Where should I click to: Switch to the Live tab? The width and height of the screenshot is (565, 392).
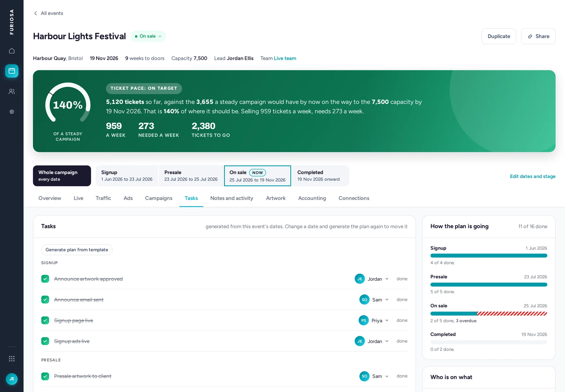point(79,198)
